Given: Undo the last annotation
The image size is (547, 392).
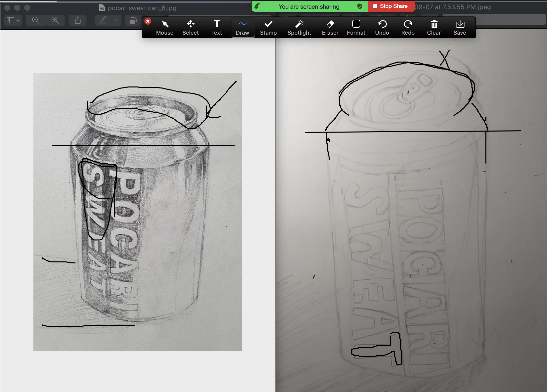Looking at the screenshot, I should click(382, 28).
